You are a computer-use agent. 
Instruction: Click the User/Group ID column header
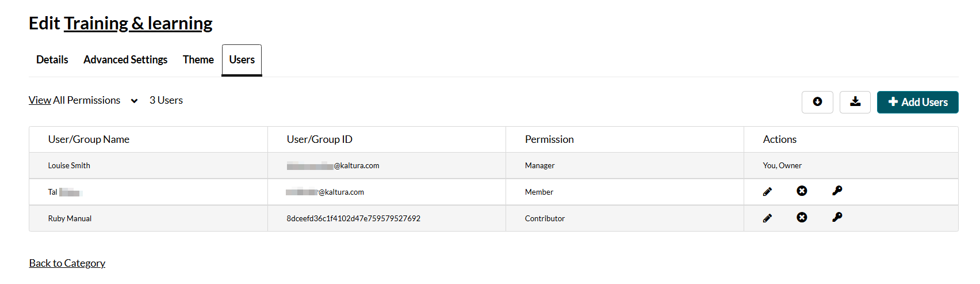point(319,139)
